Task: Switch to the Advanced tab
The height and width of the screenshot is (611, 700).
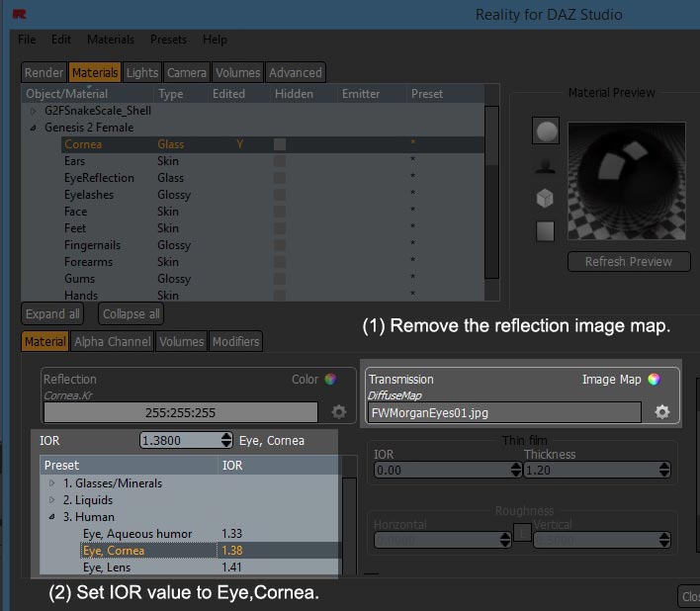Action: (295, 72)
